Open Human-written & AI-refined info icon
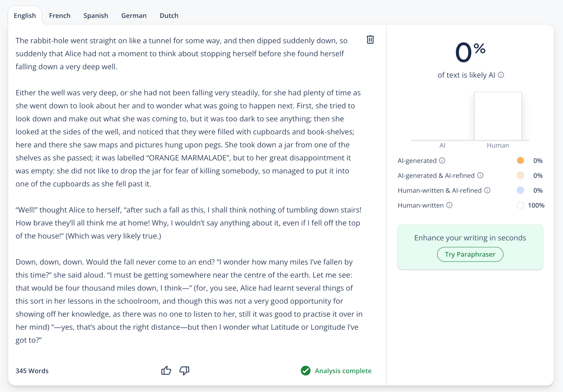This screenshot has width=563, height=392. click(487, 190)
